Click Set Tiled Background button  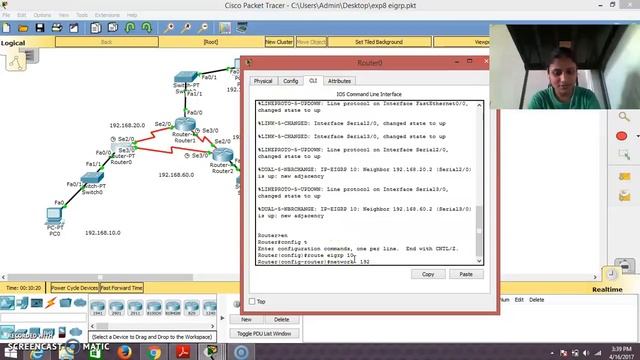click(x=379, y=42)
